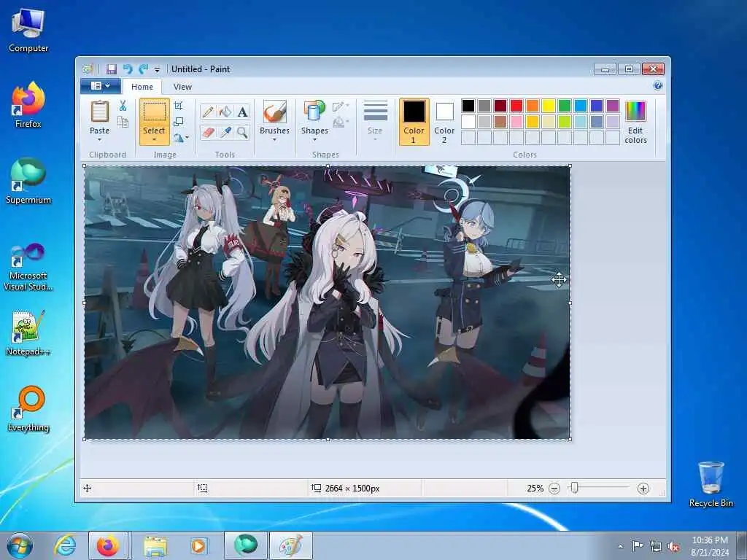Switch to the View ribbon tab
This screenshot has height=560, width=747.
tap(182, 87)
